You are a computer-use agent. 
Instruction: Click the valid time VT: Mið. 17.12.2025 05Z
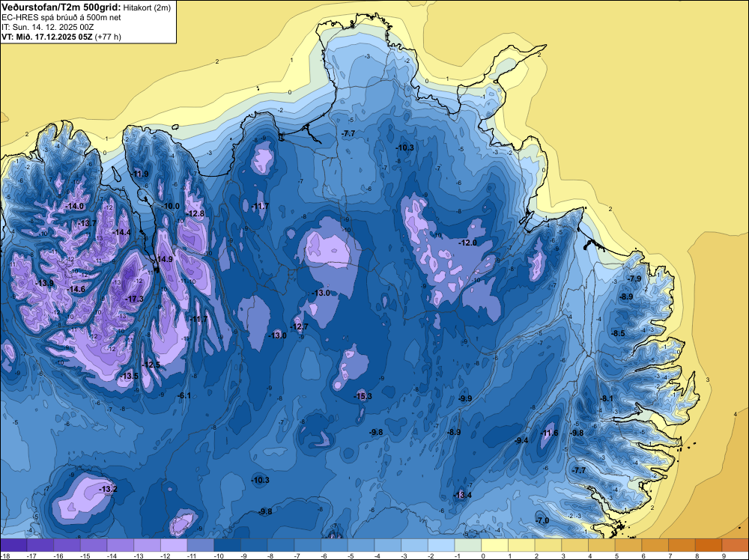(46, 37)
